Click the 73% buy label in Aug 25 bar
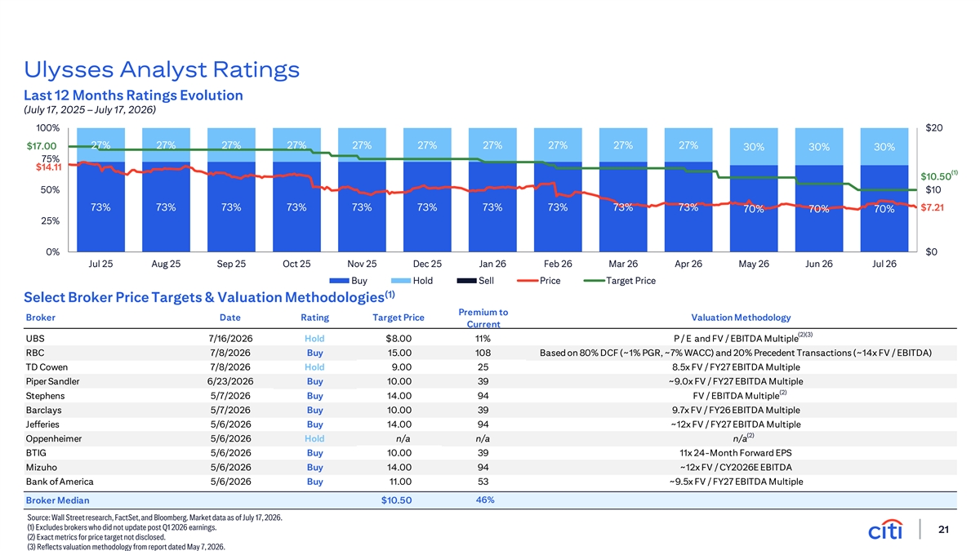 [x=166, y=207]
